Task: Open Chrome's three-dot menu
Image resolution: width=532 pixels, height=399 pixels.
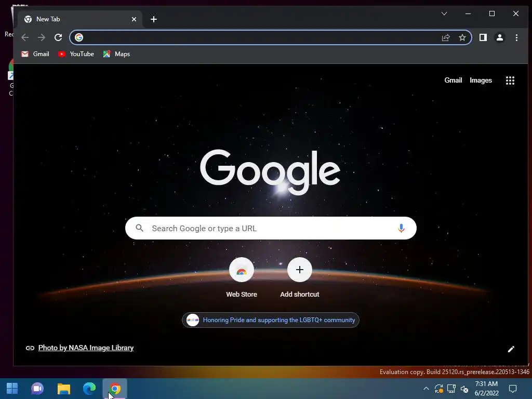Action: tap(516, 37)
